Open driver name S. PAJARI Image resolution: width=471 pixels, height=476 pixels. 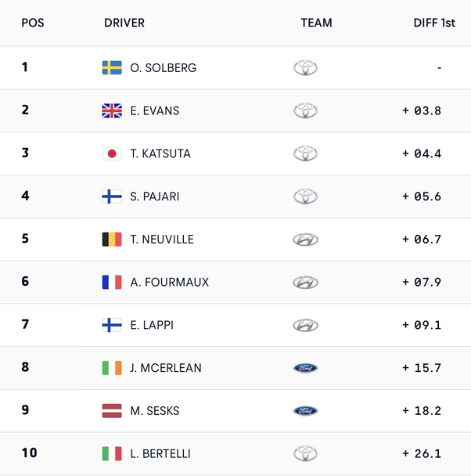point(155,197)
